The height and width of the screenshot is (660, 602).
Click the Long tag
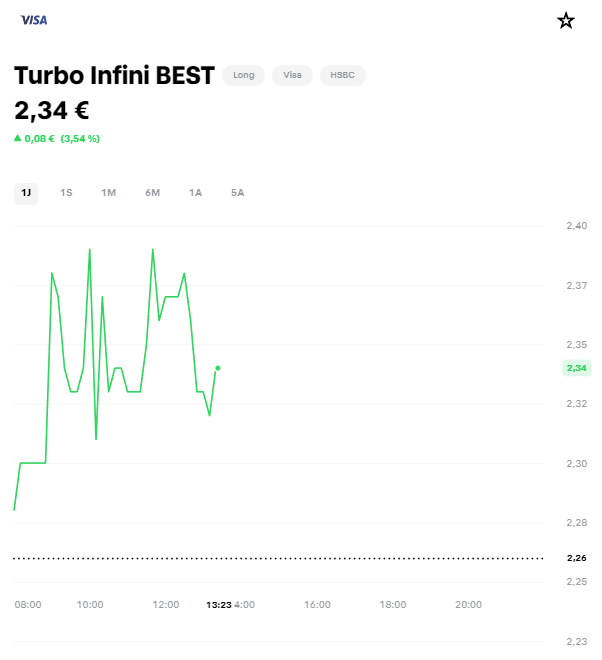click(x=243, y=75)
